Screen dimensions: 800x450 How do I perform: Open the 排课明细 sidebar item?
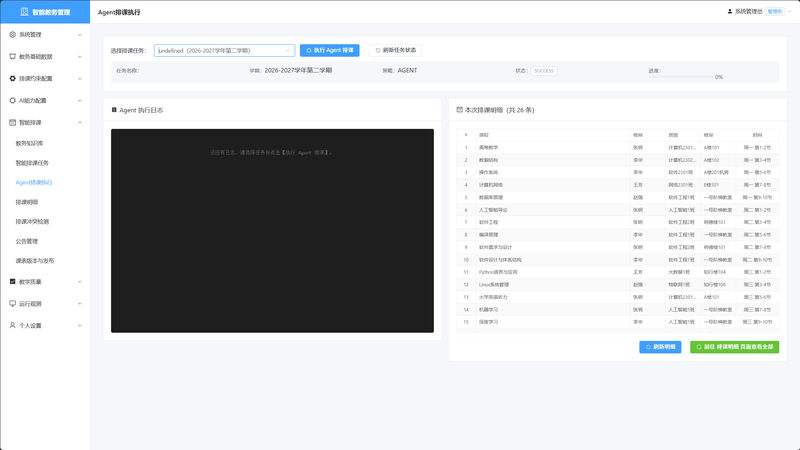click(27, 202)
